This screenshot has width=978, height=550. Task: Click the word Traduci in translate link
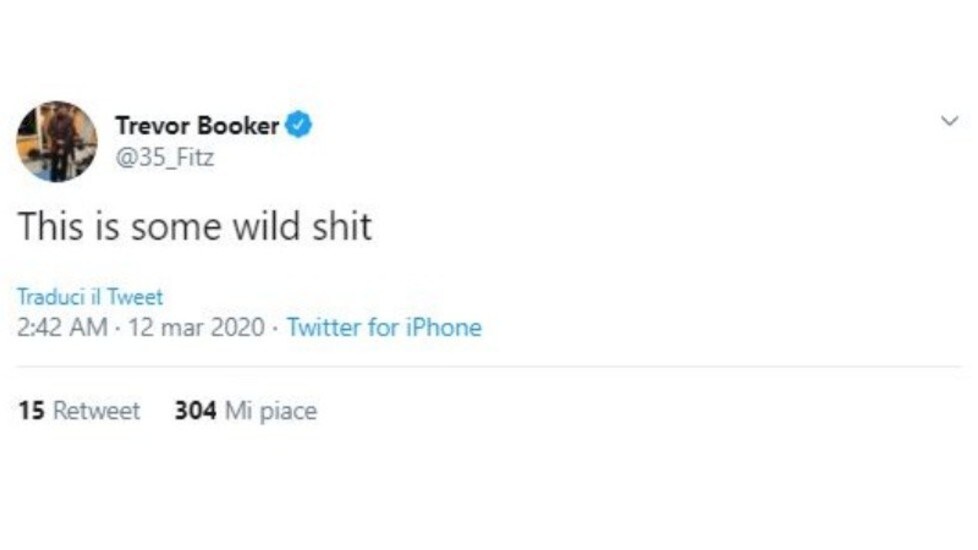click(52, 297)
